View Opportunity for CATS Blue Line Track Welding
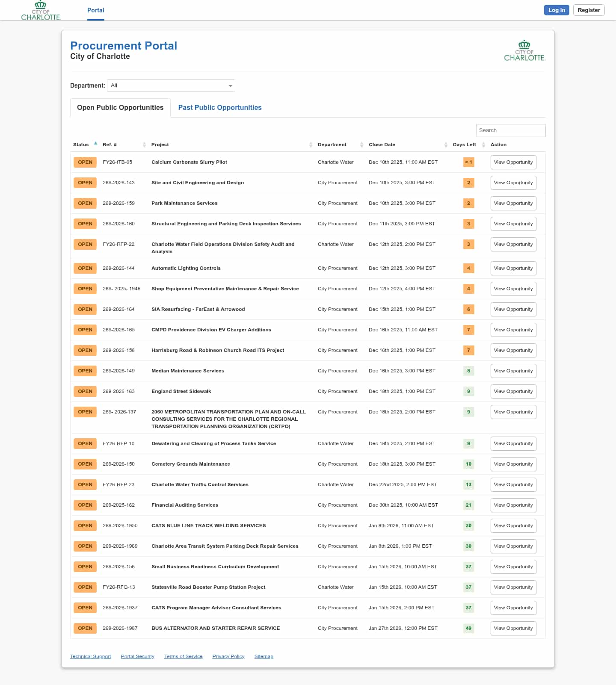Screen dimensions: 616x685 pyautogui.click(x=513, y=526)
